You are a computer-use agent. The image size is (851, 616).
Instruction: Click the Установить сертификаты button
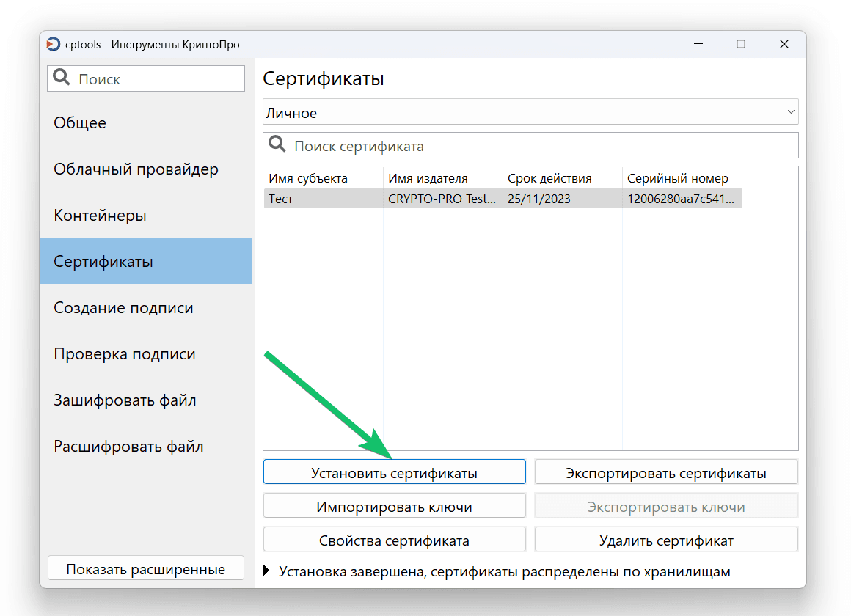click(395, 472)
